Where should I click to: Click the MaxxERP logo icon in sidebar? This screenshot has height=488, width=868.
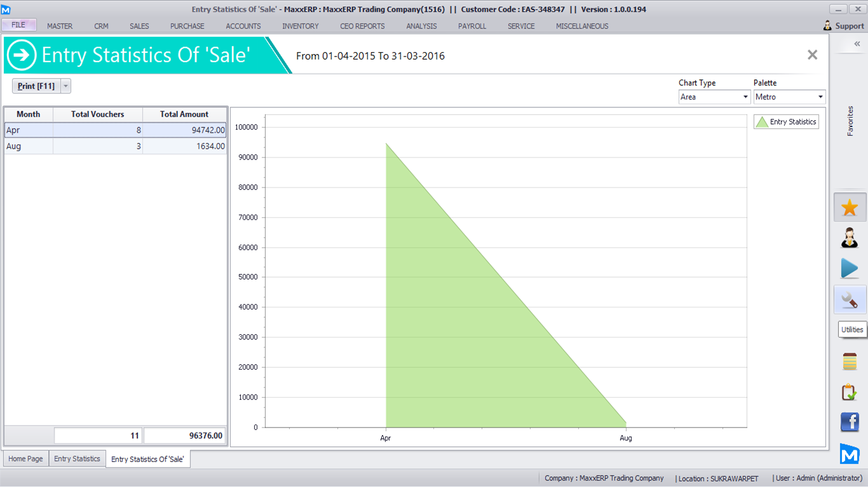click(850, 454)
